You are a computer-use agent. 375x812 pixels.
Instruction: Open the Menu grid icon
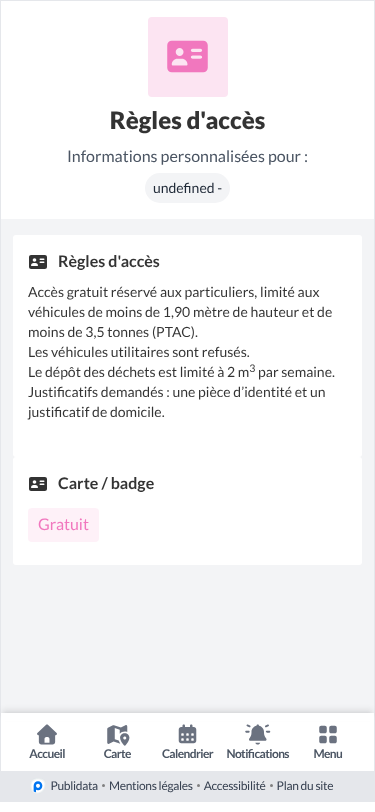(x=328, y=734)
